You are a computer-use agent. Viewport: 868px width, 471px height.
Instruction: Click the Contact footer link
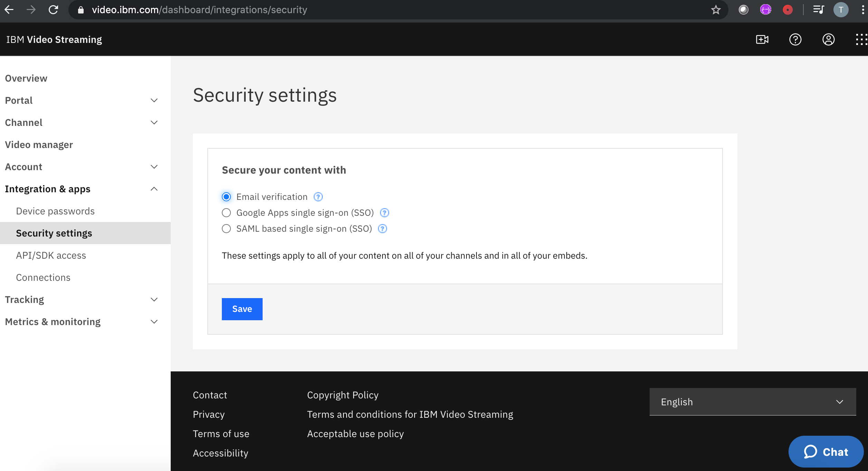[x=210, y=395]
